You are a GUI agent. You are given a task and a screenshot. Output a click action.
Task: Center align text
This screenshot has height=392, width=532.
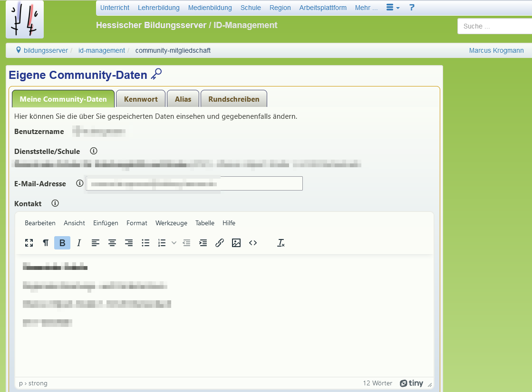(112, 243)
